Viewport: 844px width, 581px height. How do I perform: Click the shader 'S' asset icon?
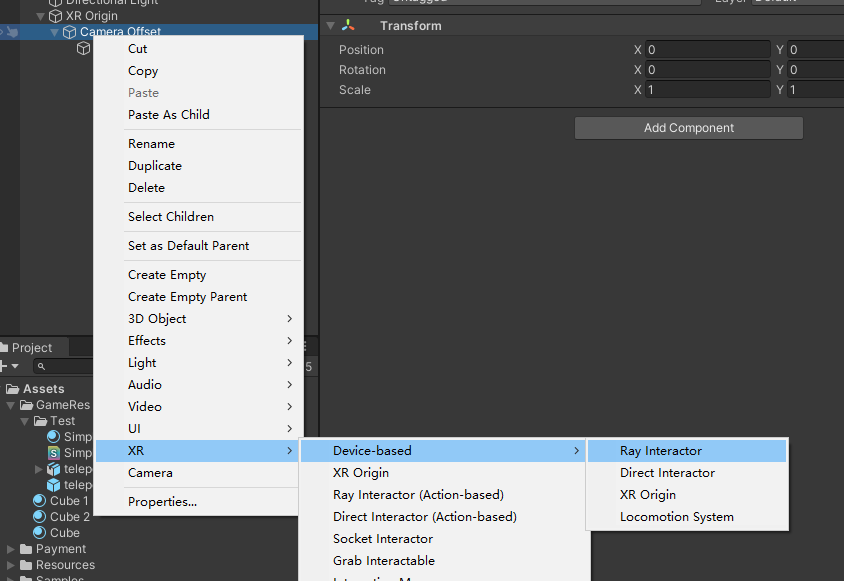point(53,453)
